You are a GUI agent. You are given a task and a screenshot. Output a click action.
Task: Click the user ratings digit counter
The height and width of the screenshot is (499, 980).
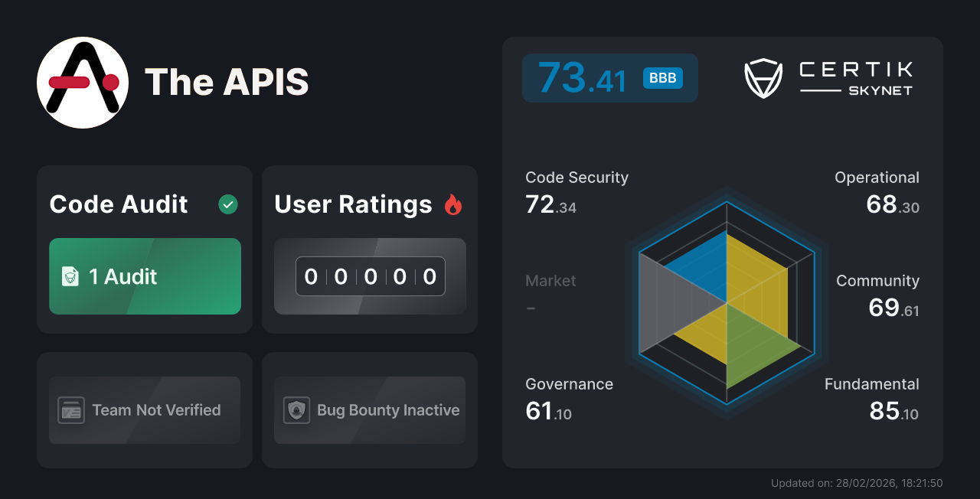coord(370,276)
